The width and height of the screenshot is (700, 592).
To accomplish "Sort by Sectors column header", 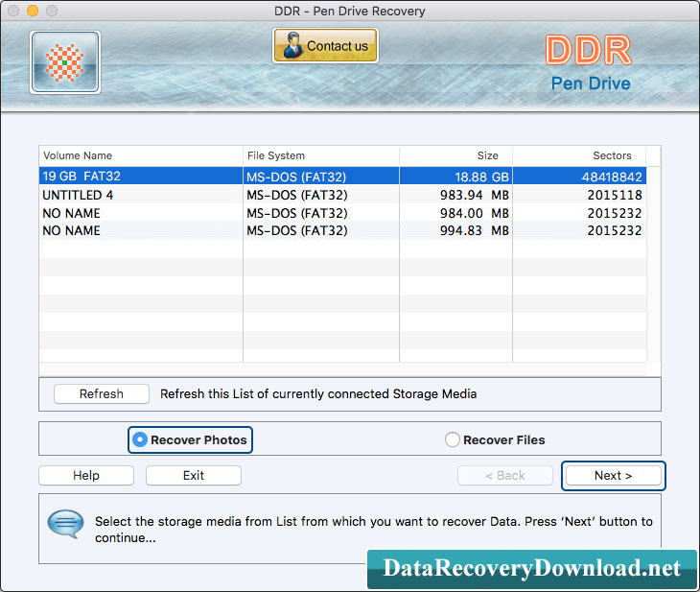I will coord(579,155).
